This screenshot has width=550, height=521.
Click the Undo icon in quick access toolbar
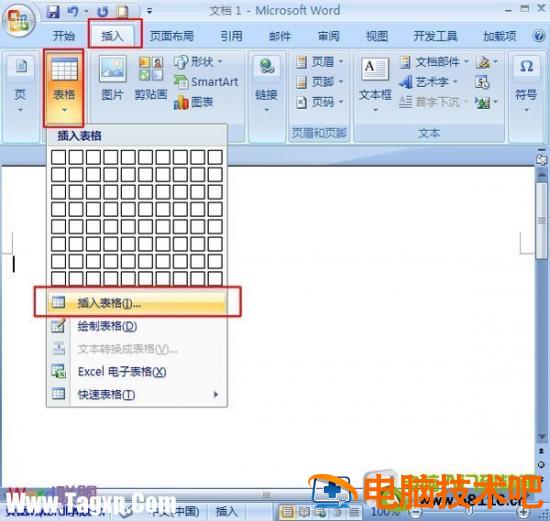(73, 12)
